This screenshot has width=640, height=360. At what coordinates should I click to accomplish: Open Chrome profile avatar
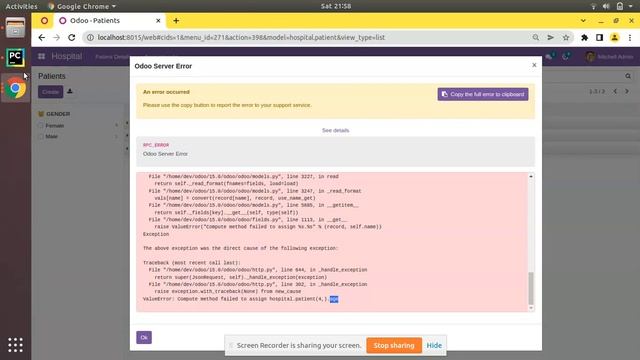(614, 38)
